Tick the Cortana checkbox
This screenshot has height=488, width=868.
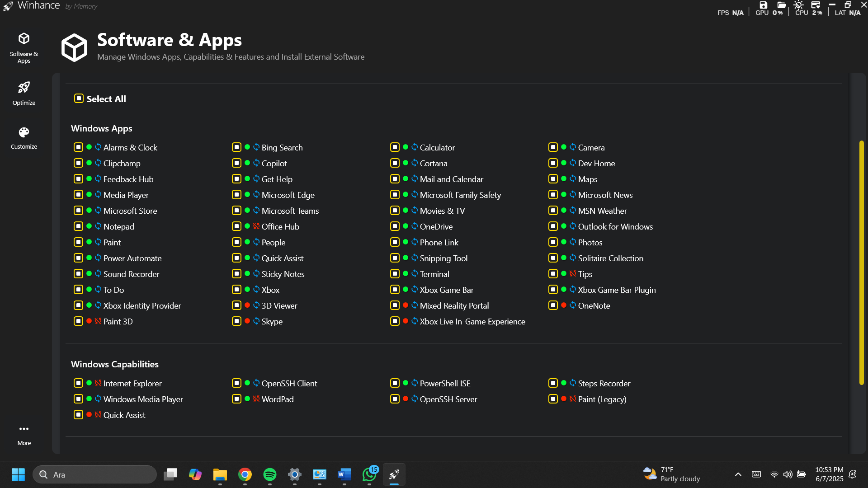click(395, 163)
